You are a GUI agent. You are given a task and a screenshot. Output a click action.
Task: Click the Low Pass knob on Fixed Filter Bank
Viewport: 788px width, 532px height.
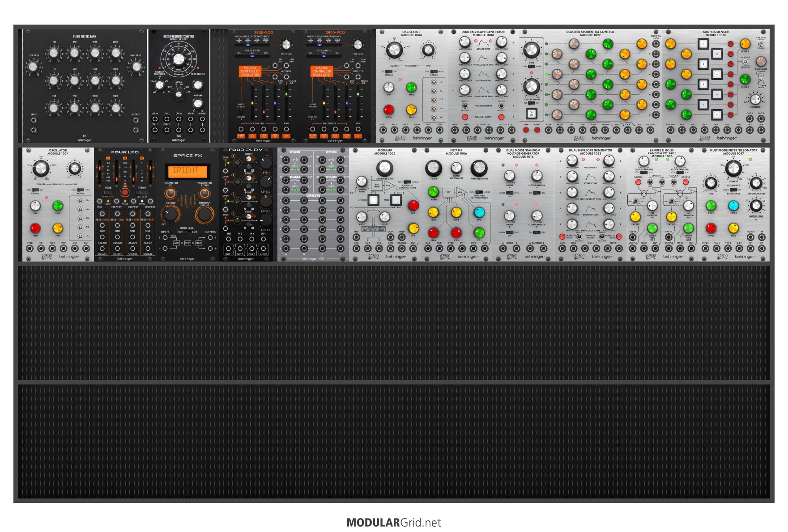33,67
